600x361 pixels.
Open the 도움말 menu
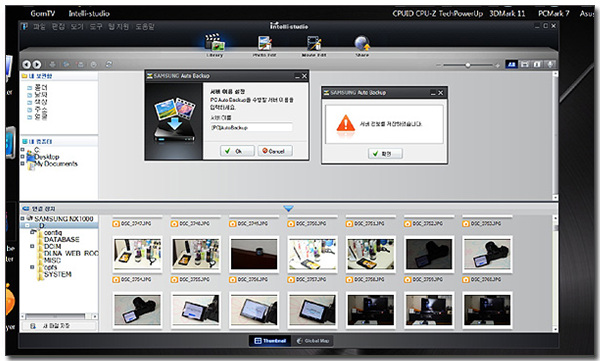pos(145,26)
